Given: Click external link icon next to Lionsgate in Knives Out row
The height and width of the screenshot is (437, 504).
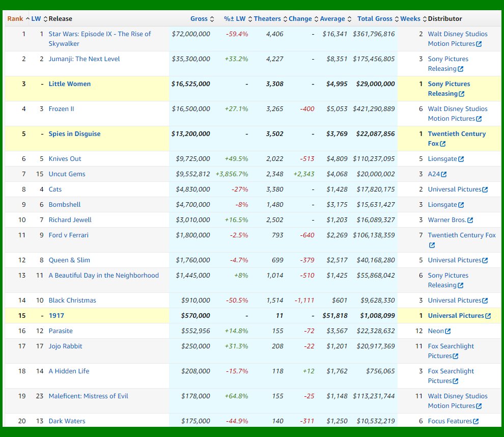Looking at the screenshot, I should 461,159.
